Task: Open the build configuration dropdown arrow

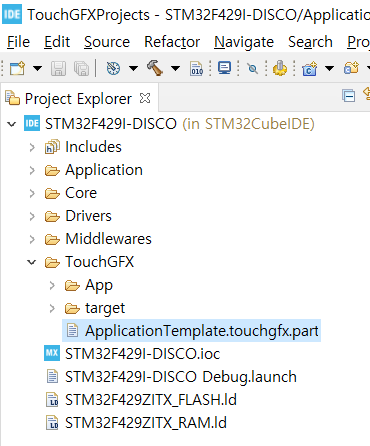Action: 133,69
